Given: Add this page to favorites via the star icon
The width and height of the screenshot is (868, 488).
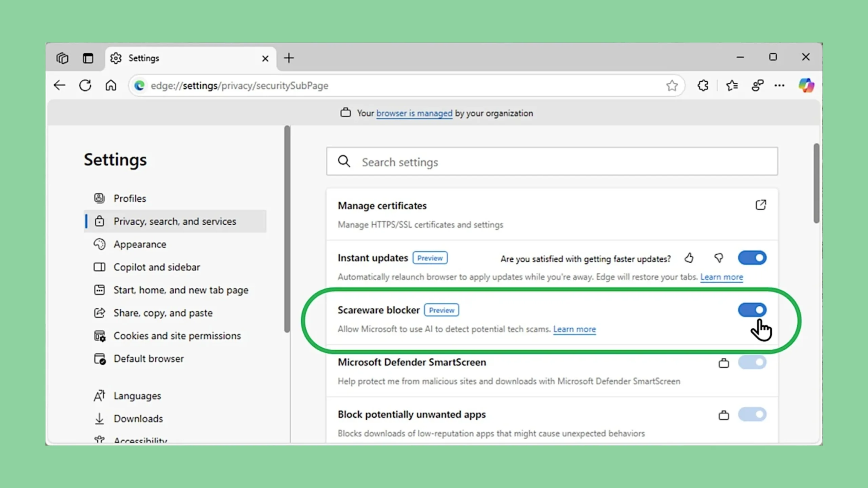Looking at the screenshot, I should click(x=672, y=85).
